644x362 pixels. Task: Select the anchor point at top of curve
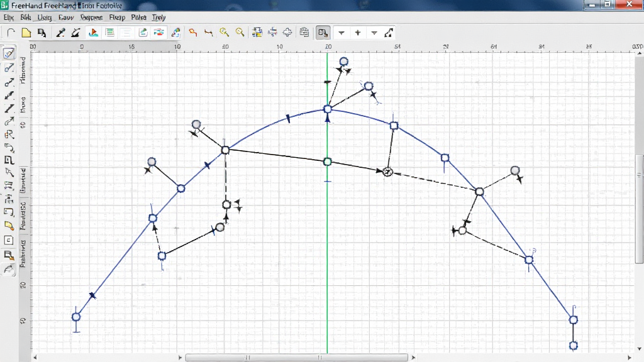click(x=327, y=109)
